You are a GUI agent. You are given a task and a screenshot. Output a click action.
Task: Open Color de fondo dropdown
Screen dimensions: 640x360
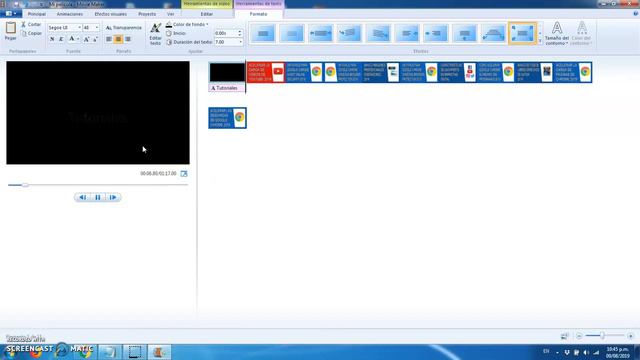click(x=187, y=24)
